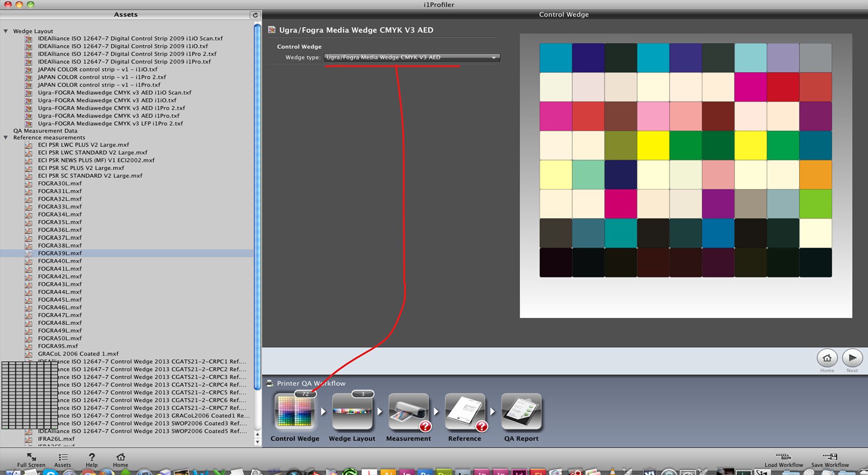Switch to Full Screen mode

click(x=31, y=459)
